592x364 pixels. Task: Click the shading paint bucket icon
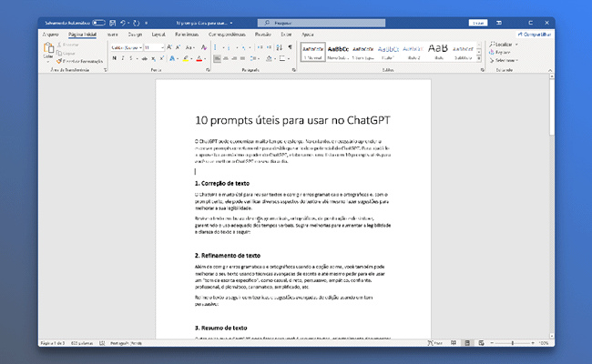pyautogui.click(x=269, y=58)
